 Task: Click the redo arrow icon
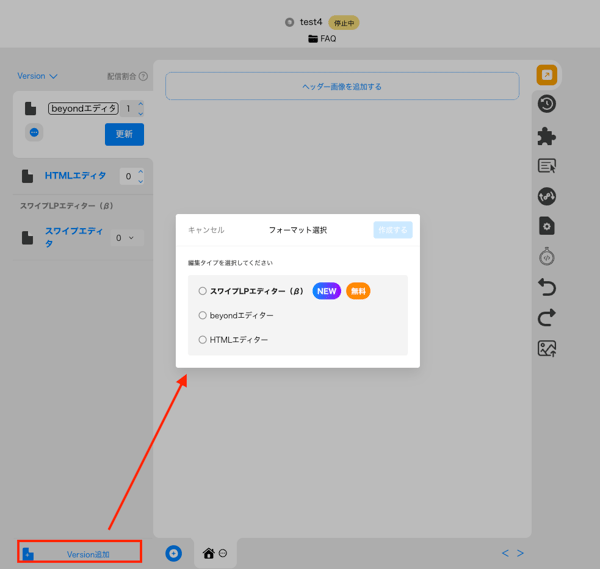(547, 318)
